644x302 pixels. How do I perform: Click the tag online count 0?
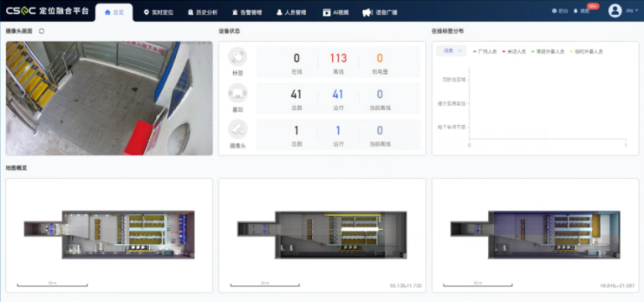(297, 59)
